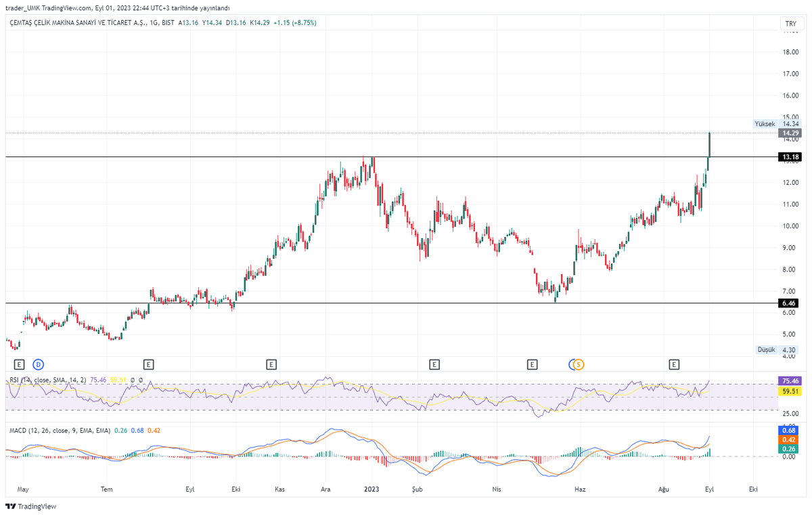Click the E earnings marker beside the D marker
812x516 pixels.
tap(18, 364)
